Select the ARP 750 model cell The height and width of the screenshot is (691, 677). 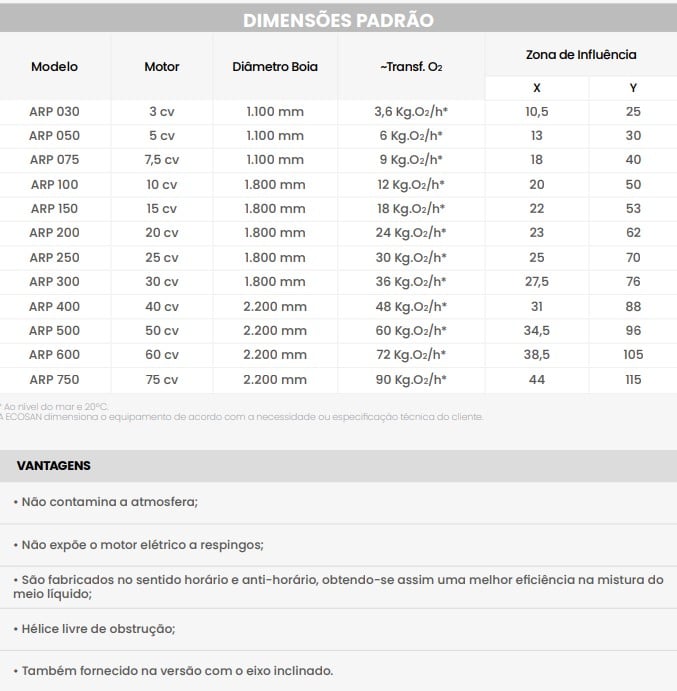(54, 379)
